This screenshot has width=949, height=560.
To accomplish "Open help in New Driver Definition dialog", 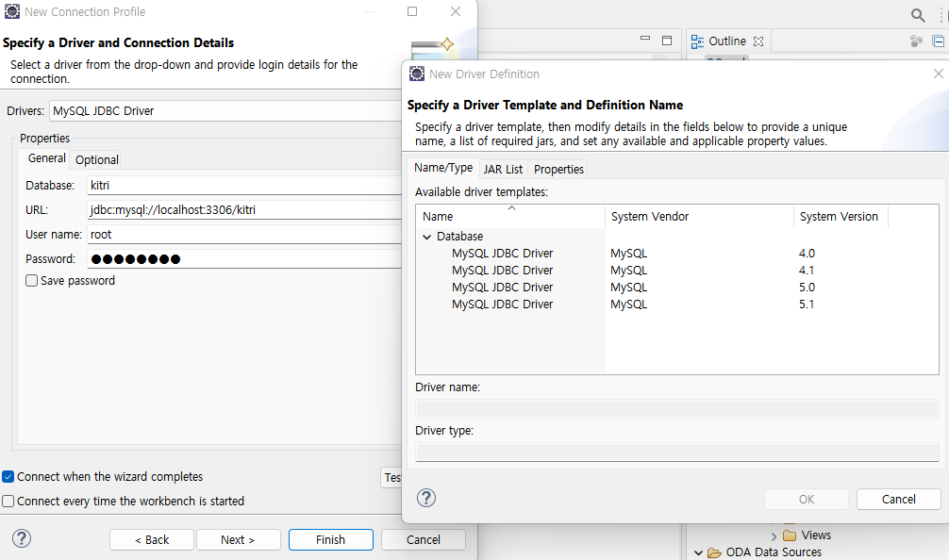I will tap(426, 499).
